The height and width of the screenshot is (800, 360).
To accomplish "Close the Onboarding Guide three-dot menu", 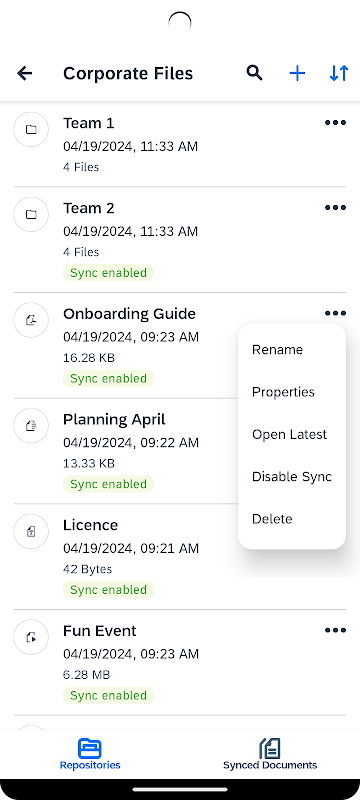I will (x=336, y=313).
